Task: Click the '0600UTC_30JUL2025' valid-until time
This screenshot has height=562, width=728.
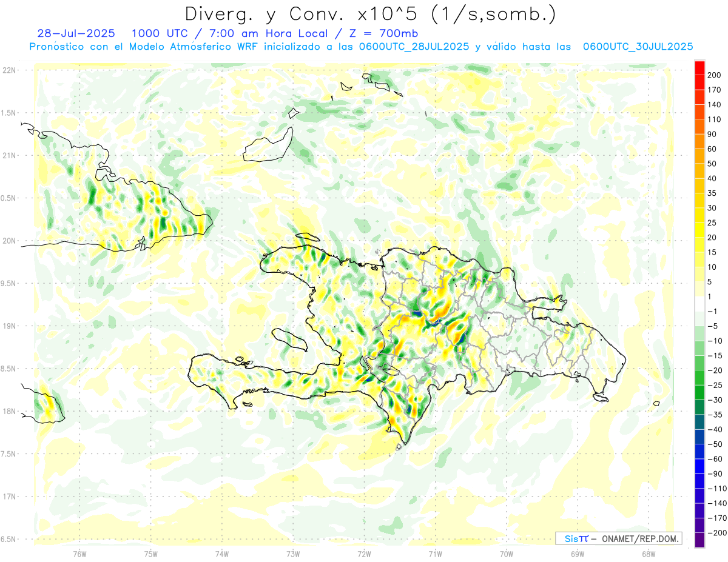Action: click(638, 47)
